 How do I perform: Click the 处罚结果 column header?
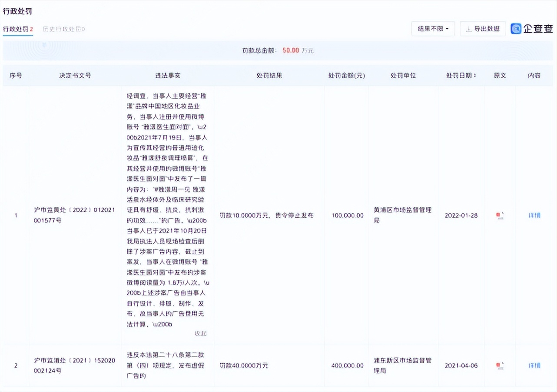[x=269, y=75]
